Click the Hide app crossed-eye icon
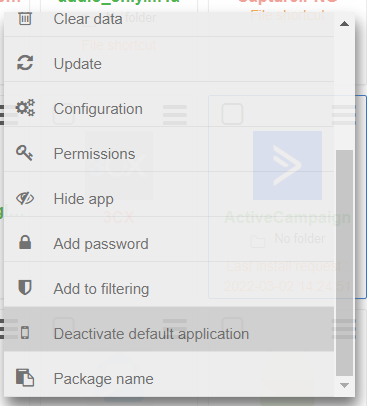367x406 pixels. coord(25,198)
